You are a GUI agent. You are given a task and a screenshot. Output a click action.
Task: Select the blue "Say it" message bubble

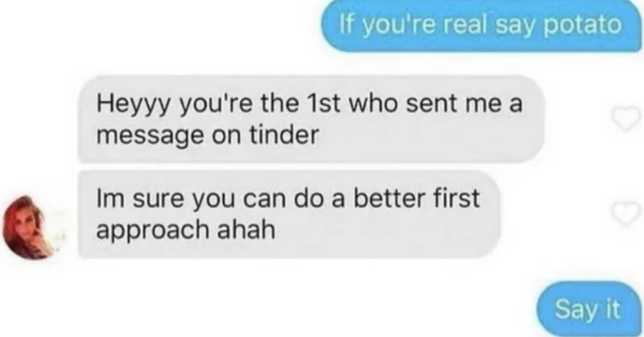point(588,309)
